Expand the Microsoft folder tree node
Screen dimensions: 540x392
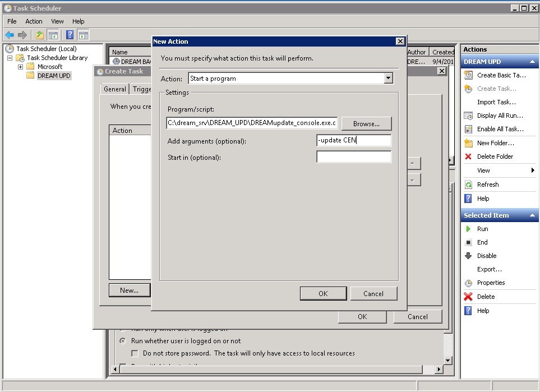tap(21, 67)
